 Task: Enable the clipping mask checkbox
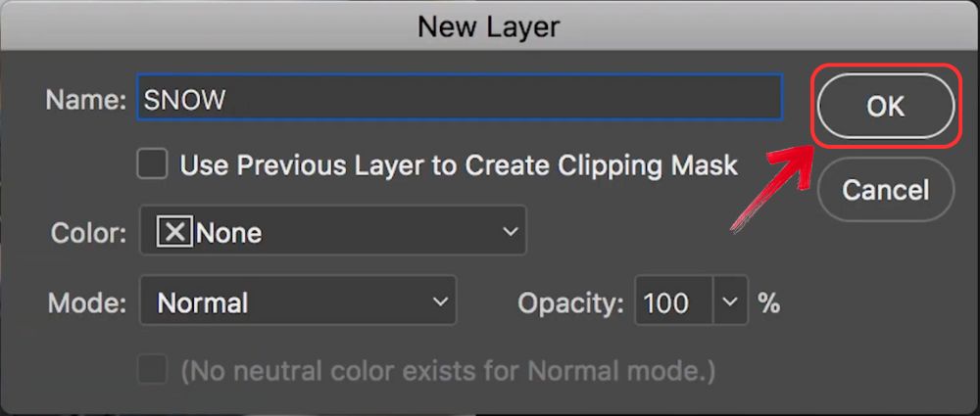tap(152, 164)
